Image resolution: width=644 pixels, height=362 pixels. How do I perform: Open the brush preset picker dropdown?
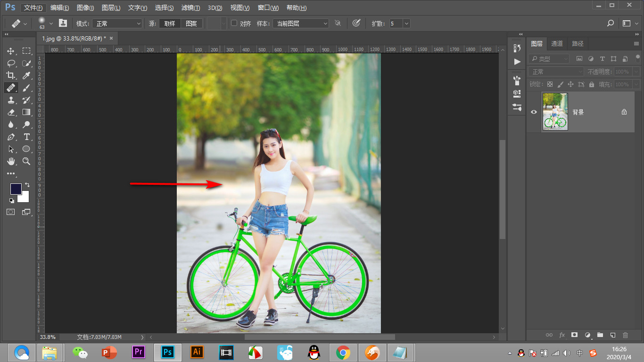51,23
